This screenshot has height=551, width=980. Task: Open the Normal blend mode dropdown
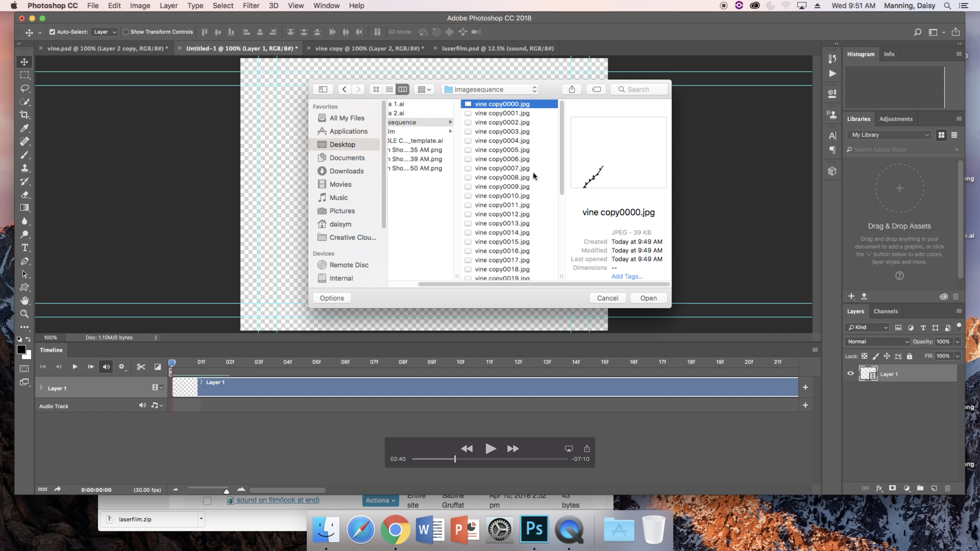click(x=877, y=342)
